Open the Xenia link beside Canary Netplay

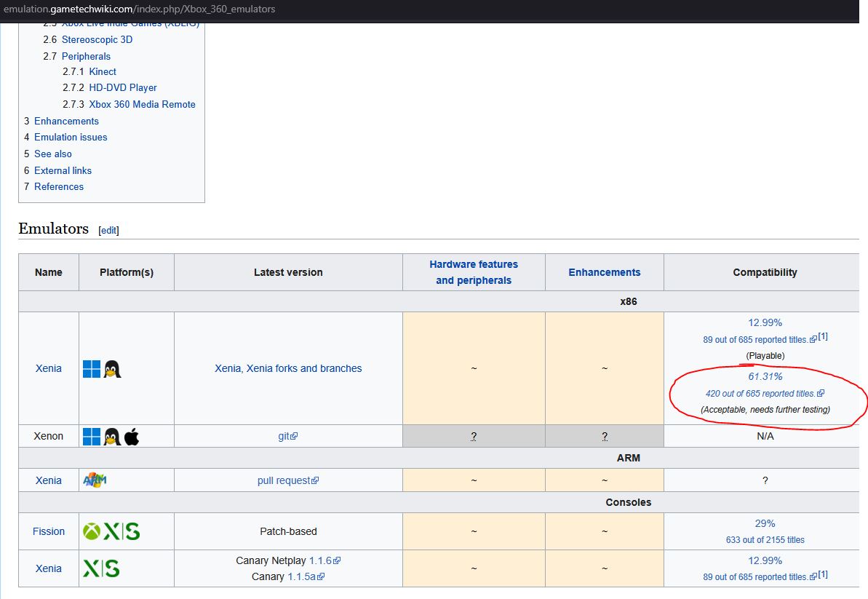[x=49, y=568]
